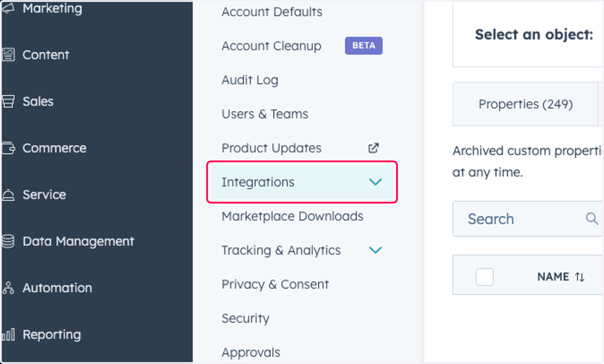This screenshot has height=364, width=604.
Task: Click the Commerce wallet icon
Action: coord(8,148)
